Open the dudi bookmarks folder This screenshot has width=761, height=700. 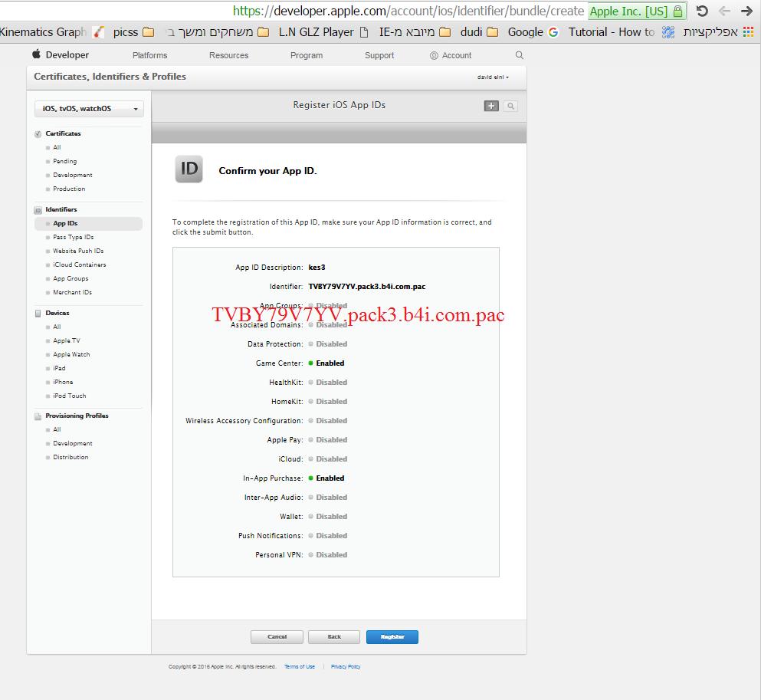click(479, 32)
